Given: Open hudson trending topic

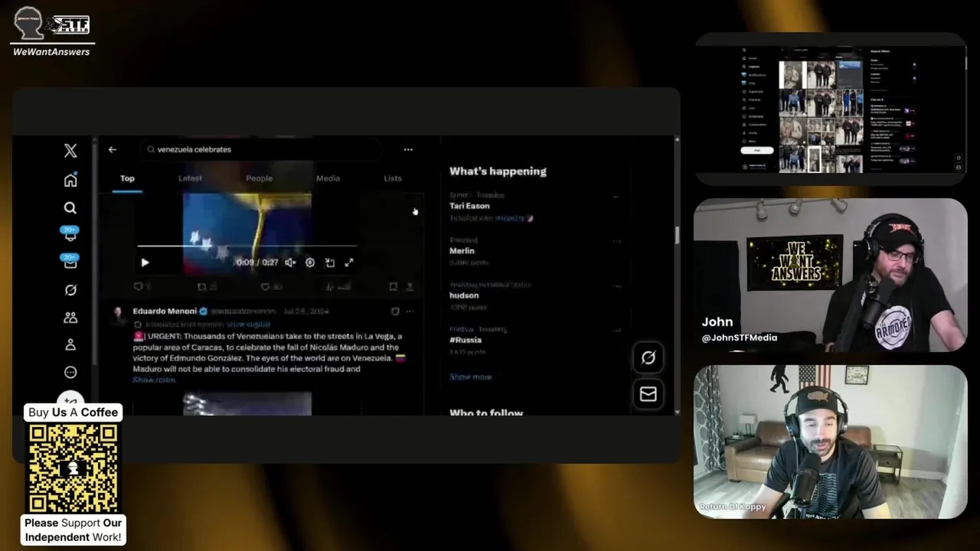Looking at the screenshot, I should (x=464, y=295).
